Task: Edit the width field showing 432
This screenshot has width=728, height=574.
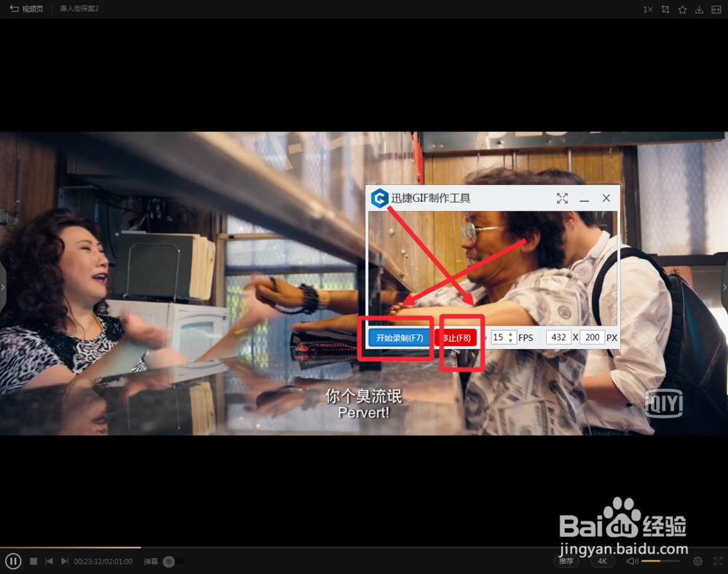Action: (x=558, y=337)
